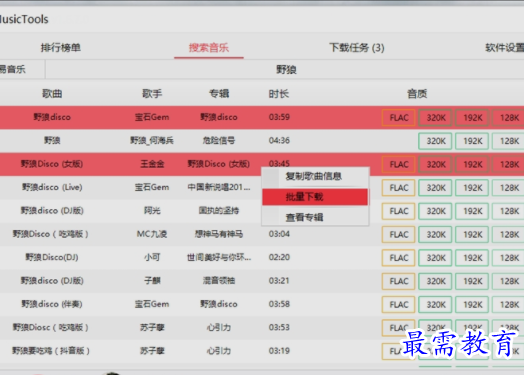Select the song title 野狼要吃鸡 (抖音版)
This screenshot has height=375, width=524.
[x=51, y=351]
